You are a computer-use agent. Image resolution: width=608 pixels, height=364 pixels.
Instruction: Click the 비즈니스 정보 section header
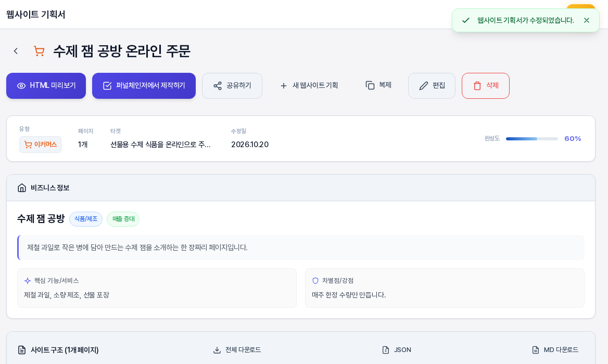(x=50, y=188)
